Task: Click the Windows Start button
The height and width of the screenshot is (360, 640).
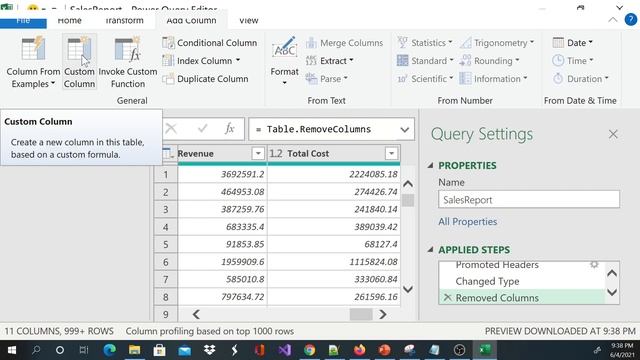Action: [11, 350]
